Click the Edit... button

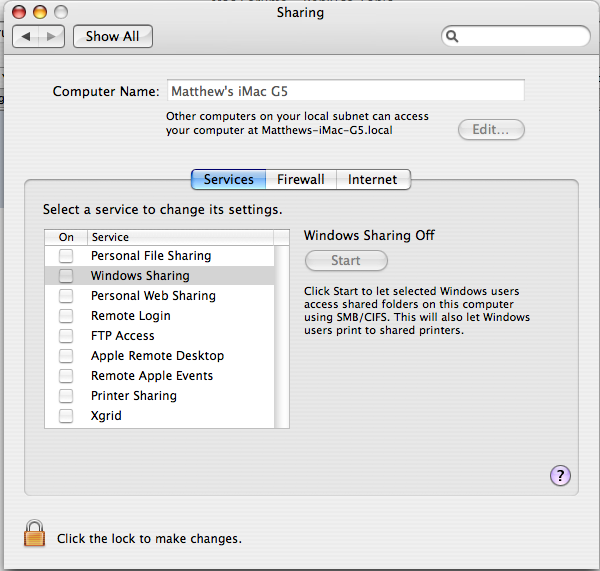491,130
